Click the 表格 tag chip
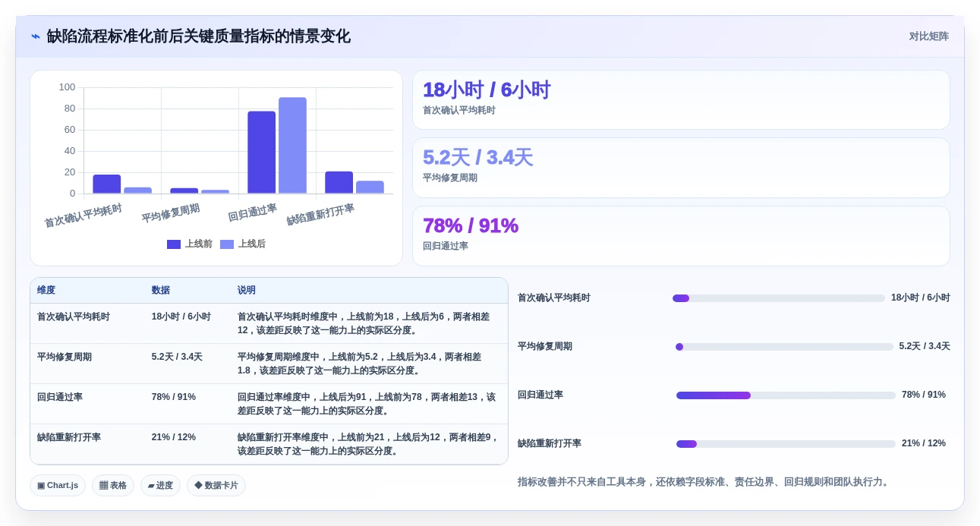The image size is (980, 526). (113, 486)
